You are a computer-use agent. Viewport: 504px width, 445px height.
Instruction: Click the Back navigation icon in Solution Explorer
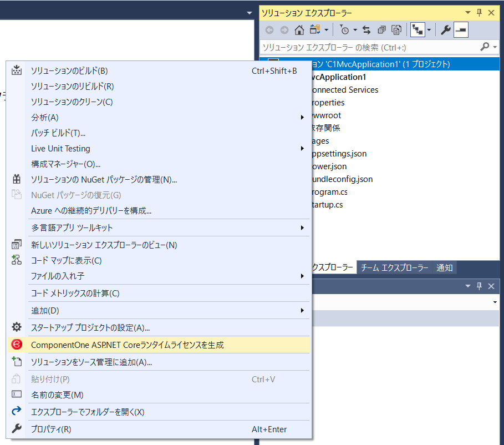[x=269, y=31]
